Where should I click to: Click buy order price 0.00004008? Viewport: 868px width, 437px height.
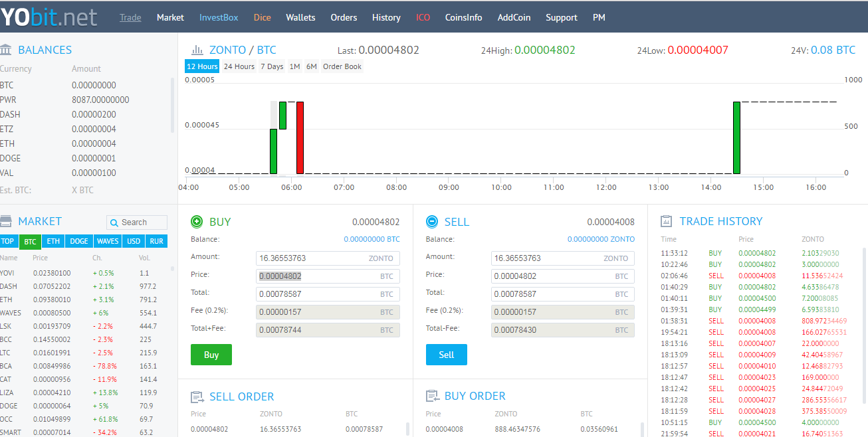(x=445, y=429)
